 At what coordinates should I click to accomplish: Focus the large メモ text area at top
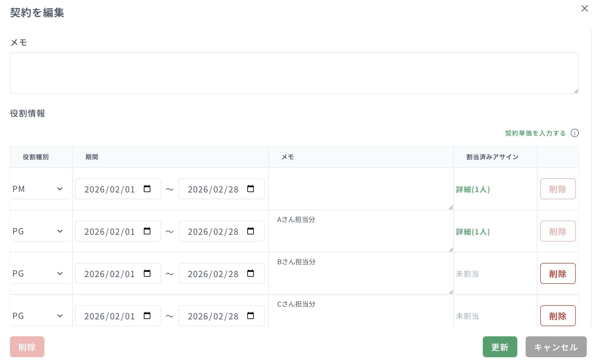[294, 73]
